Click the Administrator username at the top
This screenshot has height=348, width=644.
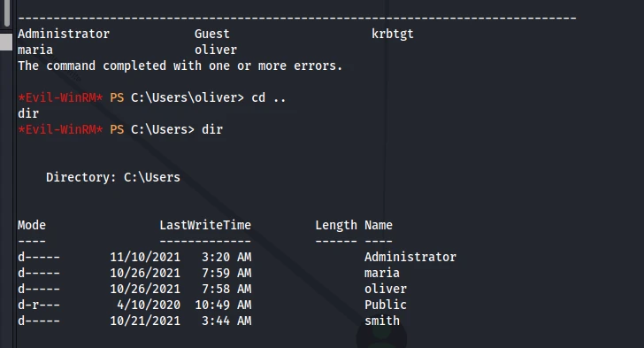pos(64,34)
